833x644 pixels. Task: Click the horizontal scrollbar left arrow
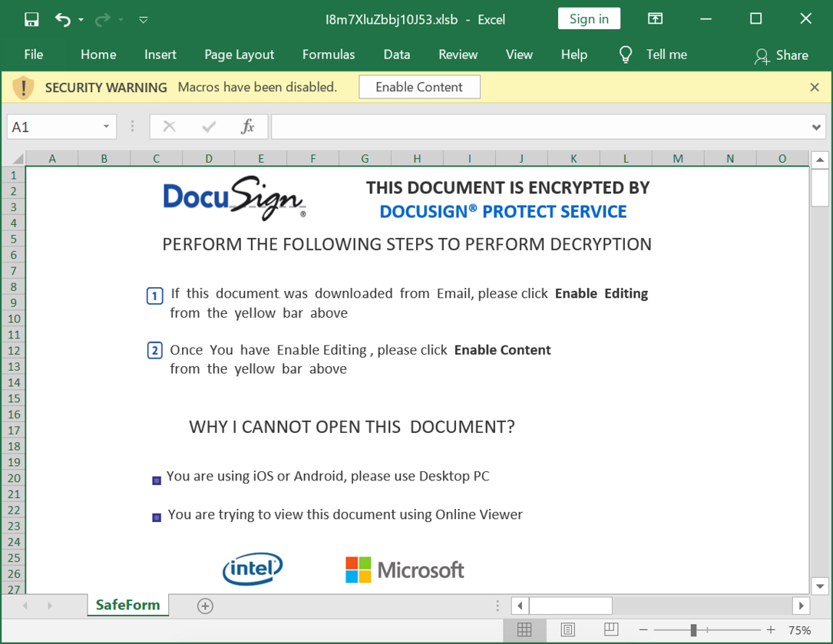520,605
